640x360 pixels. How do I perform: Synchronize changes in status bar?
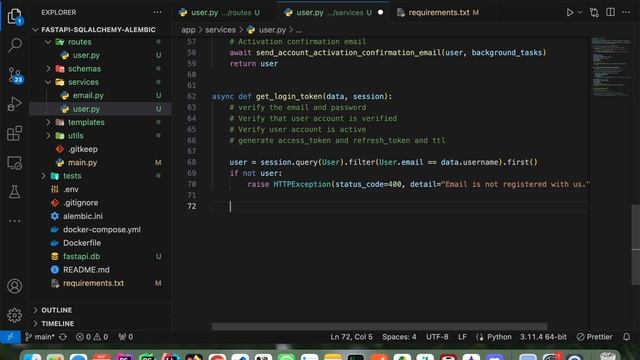click(x=63, y=337)
